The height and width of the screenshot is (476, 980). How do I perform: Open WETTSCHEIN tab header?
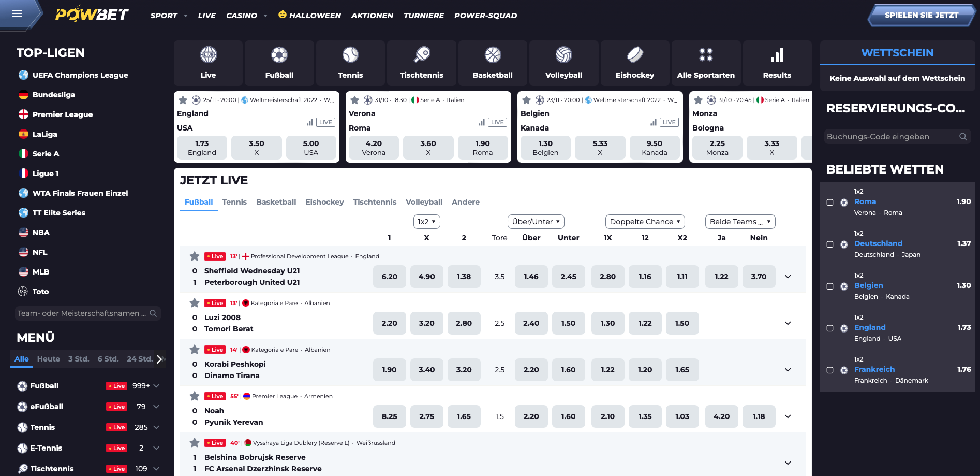coord(897,53)
